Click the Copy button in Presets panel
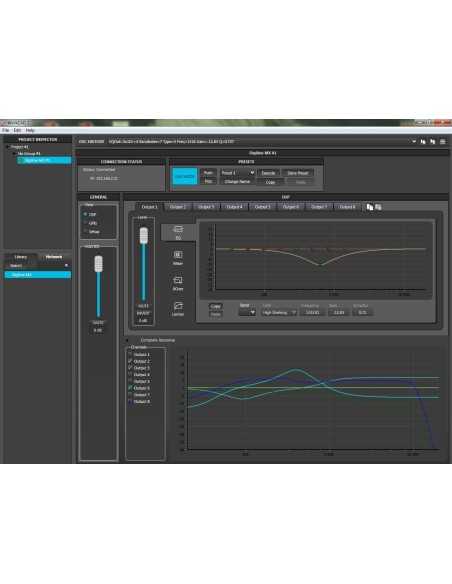This screenshot has width=452, height=584. click(270, 182)
